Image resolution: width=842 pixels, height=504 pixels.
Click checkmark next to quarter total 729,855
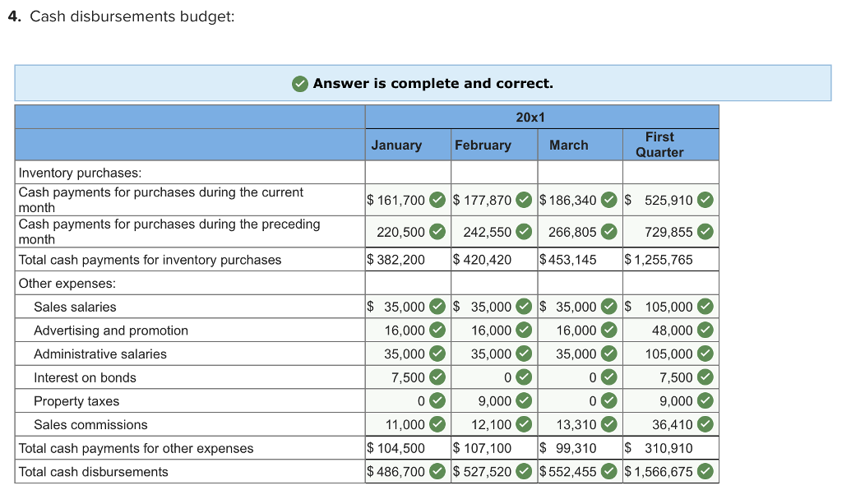click(705, 232)
